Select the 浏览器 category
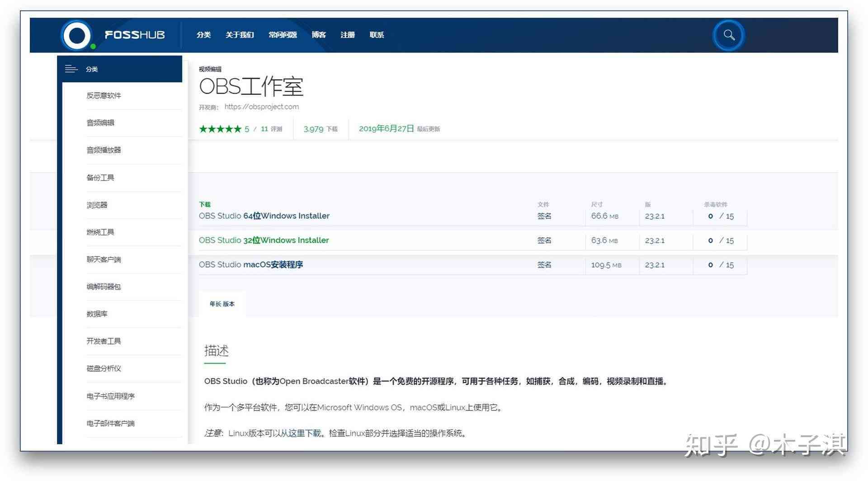868x481 pixels. pos(97,205)
